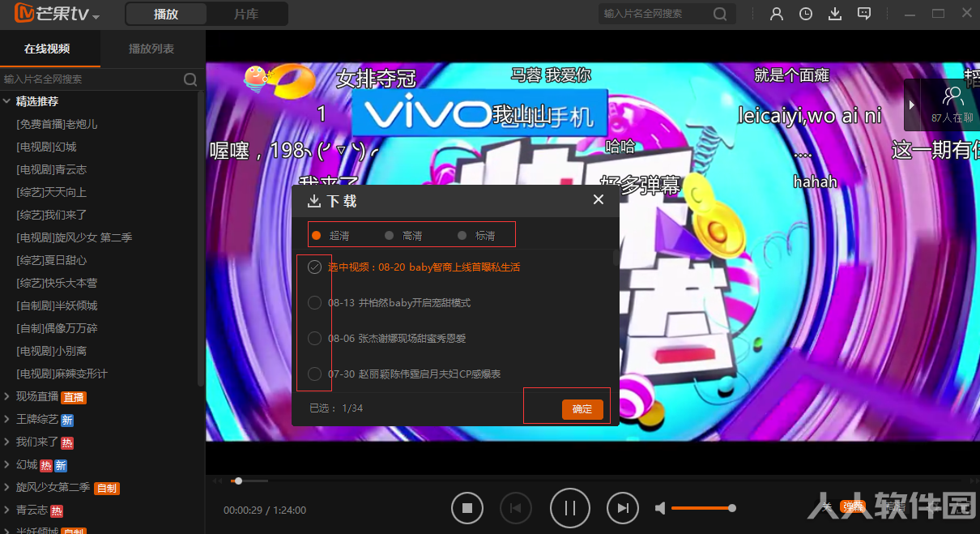Open the feedback message icon

coord(864,14)
